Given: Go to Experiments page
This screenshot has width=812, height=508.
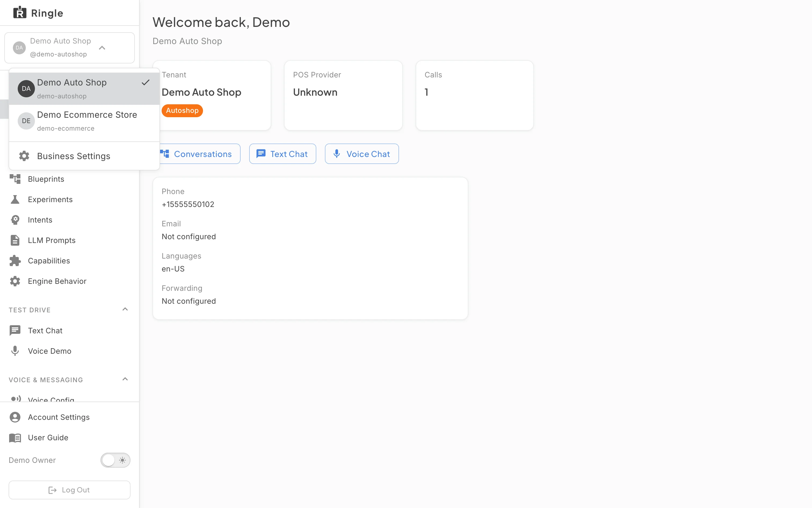Looking at the screenshot, I should coord(70,199).
